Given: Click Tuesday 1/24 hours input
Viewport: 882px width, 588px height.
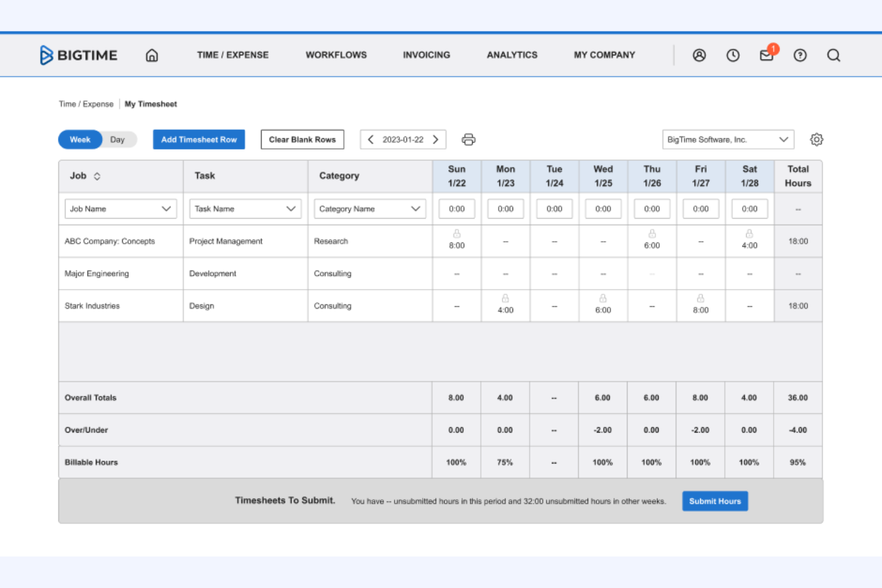Looking at the screenshot, I should [554, 209].
